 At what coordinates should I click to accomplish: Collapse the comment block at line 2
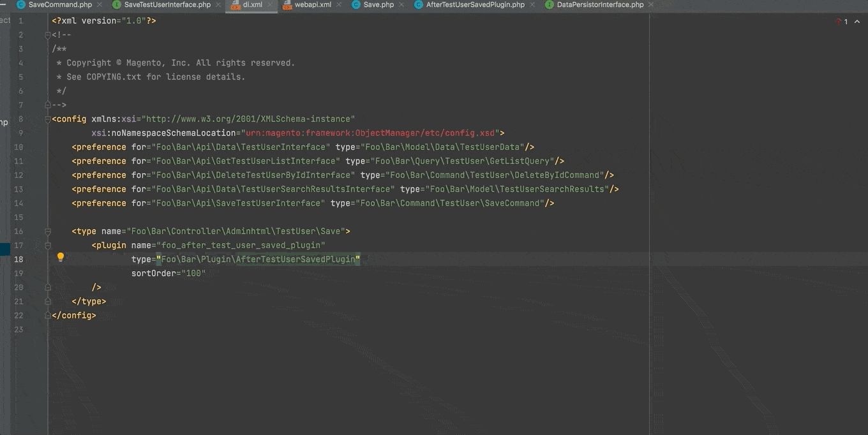(48, 35)
